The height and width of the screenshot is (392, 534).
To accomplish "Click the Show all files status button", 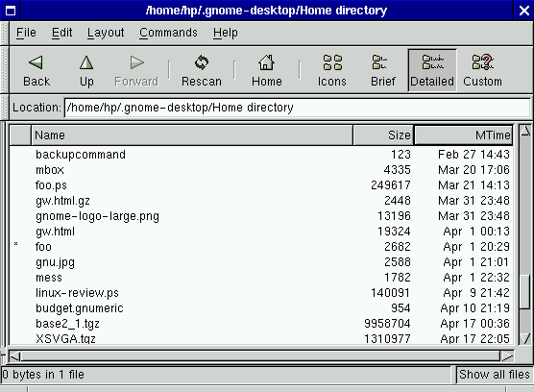I will (x=495, y=375).
